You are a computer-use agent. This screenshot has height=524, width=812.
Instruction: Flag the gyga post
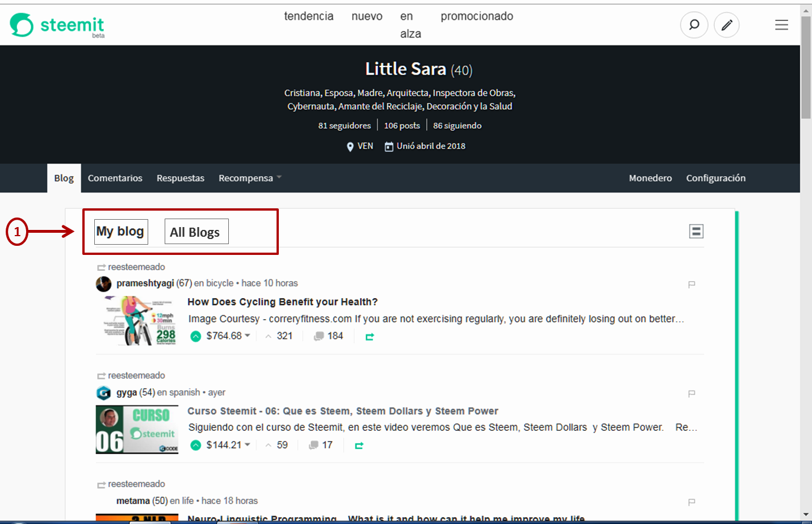692,393
